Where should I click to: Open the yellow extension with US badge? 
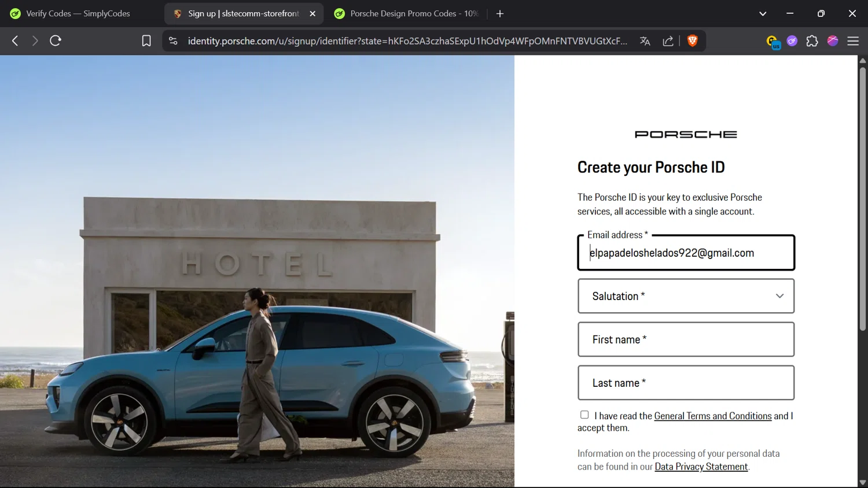(773, 42)
